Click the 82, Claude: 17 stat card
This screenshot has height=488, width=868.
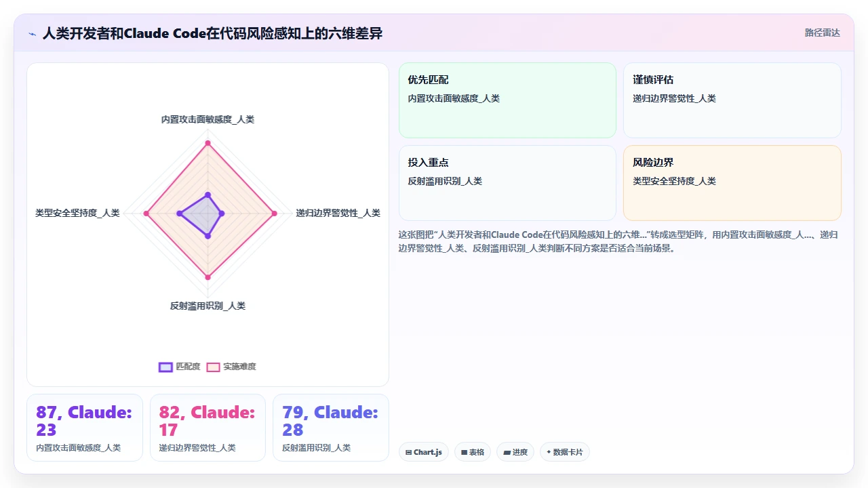click(x=208, y=428)
